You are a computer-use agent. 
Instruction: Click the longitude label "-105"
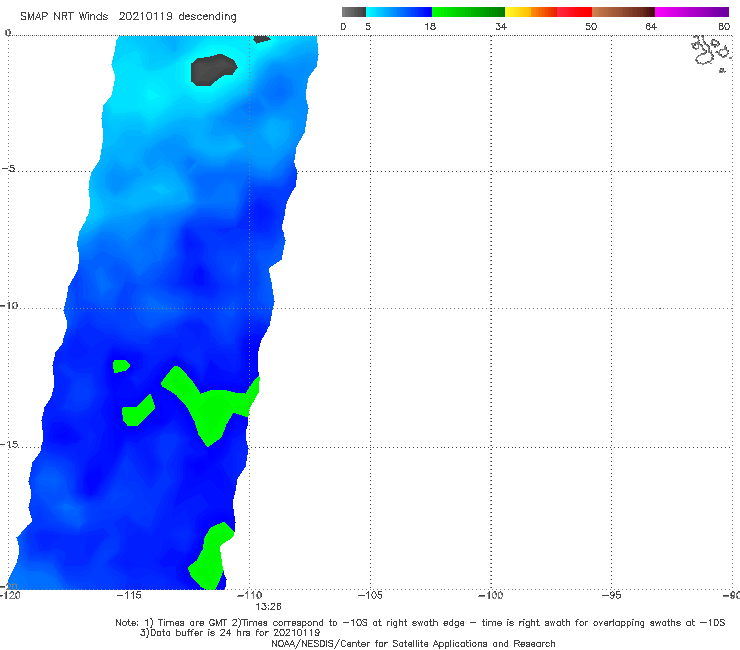pyautogui.click(x=370, y=595)
